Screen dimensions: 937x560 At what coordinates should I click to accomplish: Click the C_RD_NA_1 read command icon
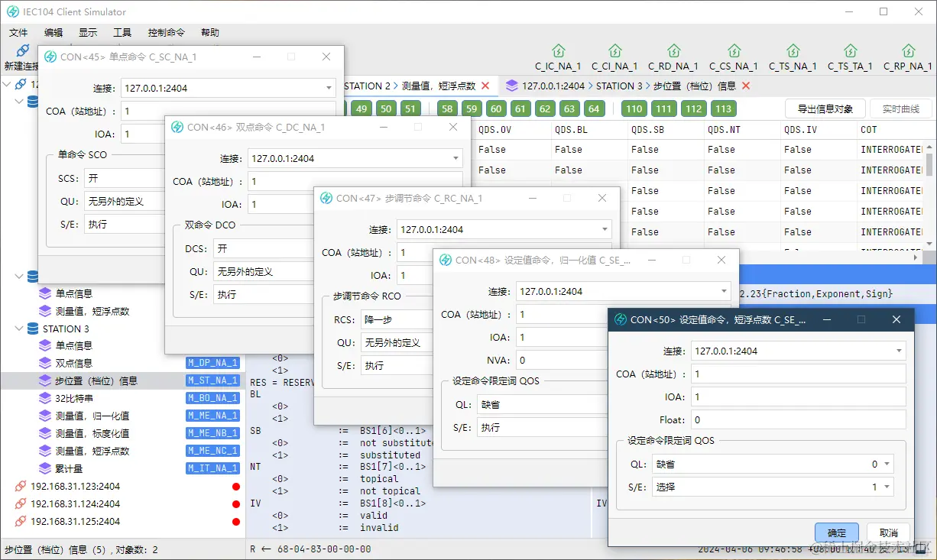pyautogui.click(x=673, y=51)
